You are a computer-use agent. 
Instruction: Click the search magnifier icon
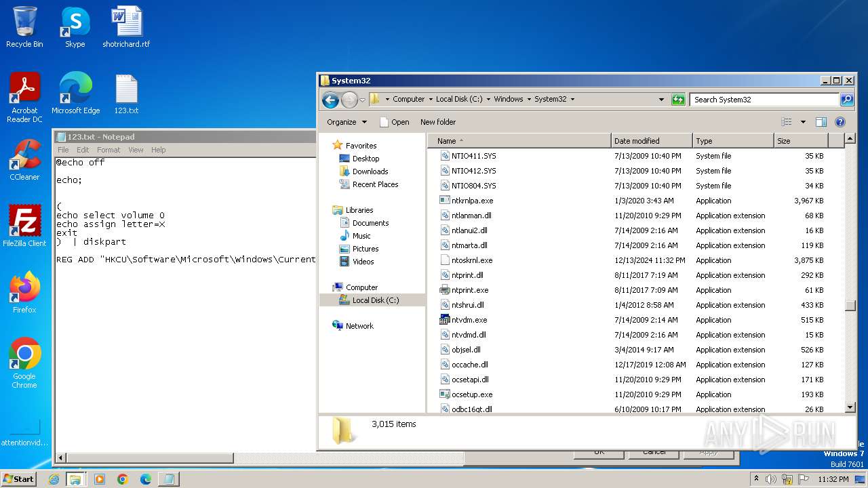coord(847,100)
